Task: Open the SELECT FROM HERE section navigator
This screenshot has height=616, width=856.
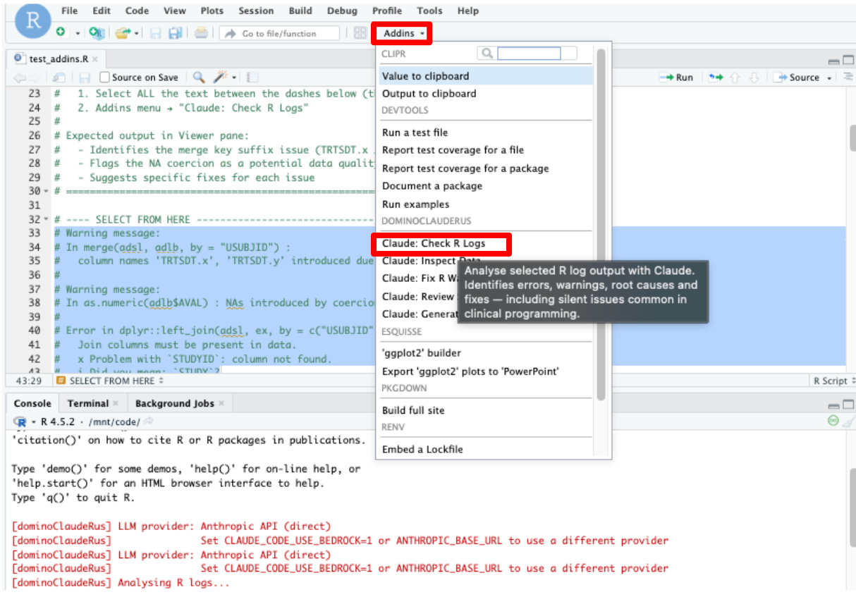Action: click(x=110, y=381)
